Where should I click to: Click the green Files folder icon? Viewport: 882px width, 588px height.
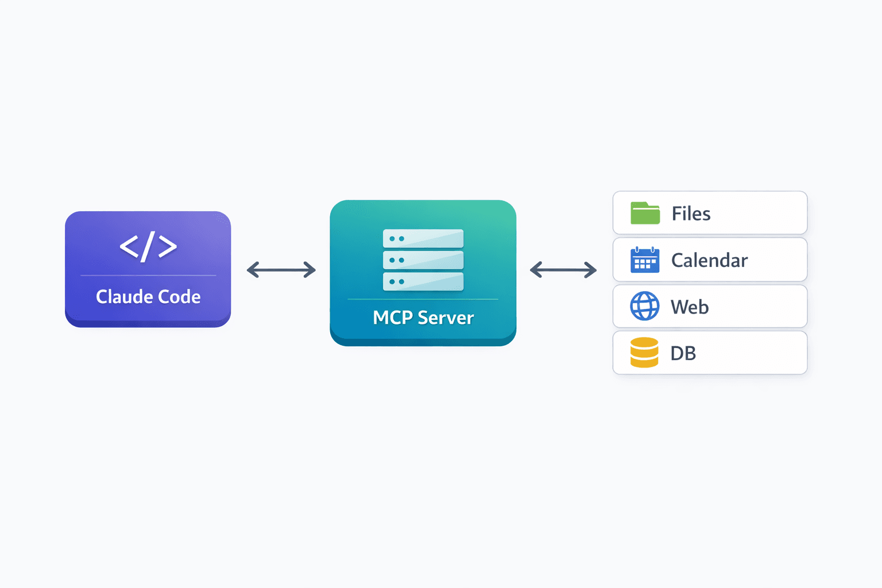(645, 213)
